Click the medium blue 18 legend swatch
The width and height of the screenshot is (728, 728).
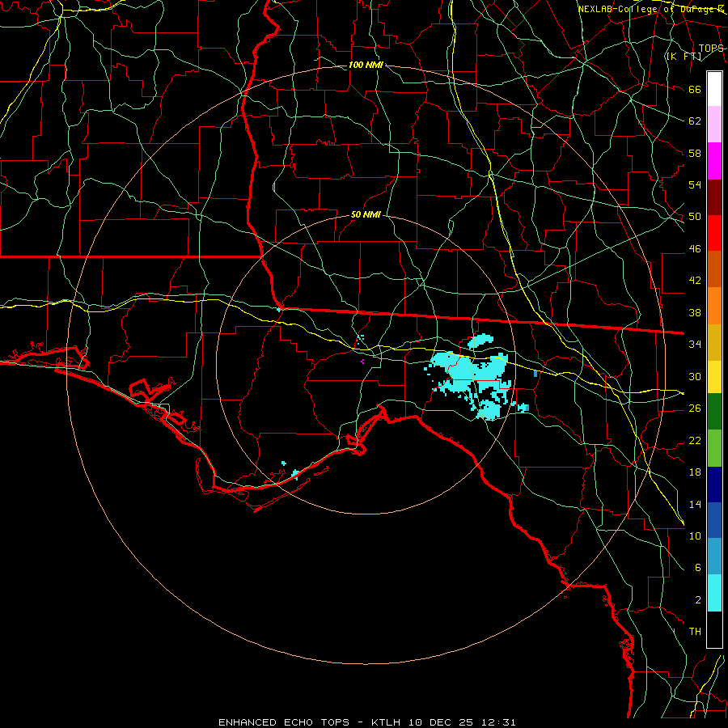click(x=714, y=520)
